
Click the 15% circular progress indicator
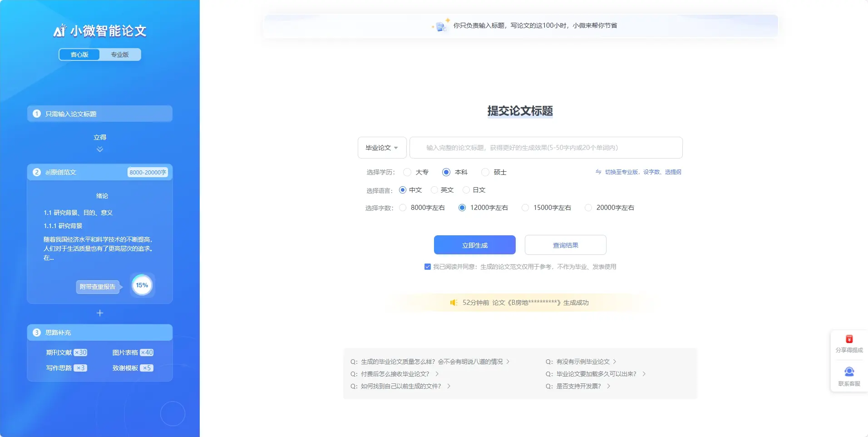pyautogui.click(x=142, y=285)
